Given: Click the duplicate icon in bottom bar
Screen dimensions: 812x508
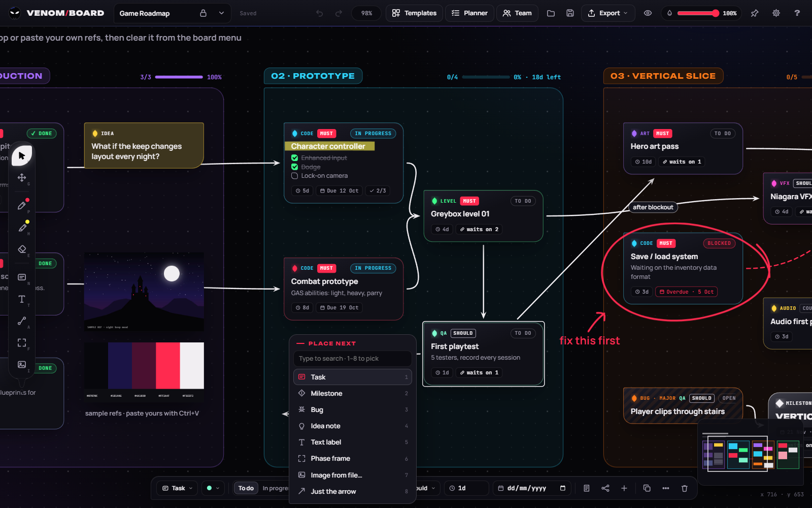Looking at the screenshot, I should 647,488.
